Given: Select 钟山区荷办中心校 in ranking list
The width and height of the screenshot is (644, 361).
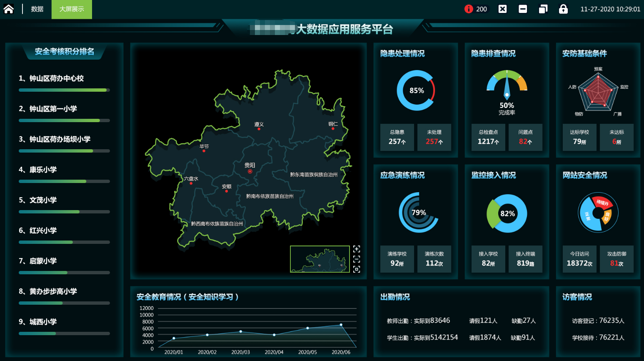Looking at the screenshot, I should (x=57, y=78).
